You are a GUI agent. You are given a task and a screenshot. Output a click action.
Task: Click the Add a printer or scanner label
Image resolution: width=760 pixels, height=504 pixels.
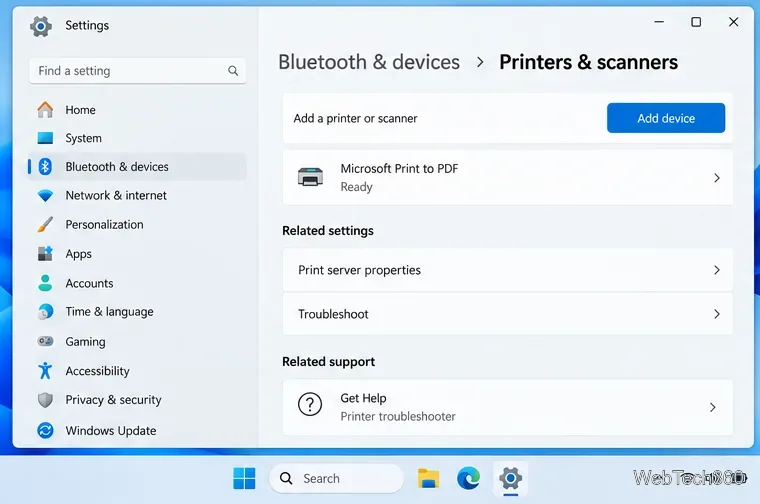click(355, 118)
